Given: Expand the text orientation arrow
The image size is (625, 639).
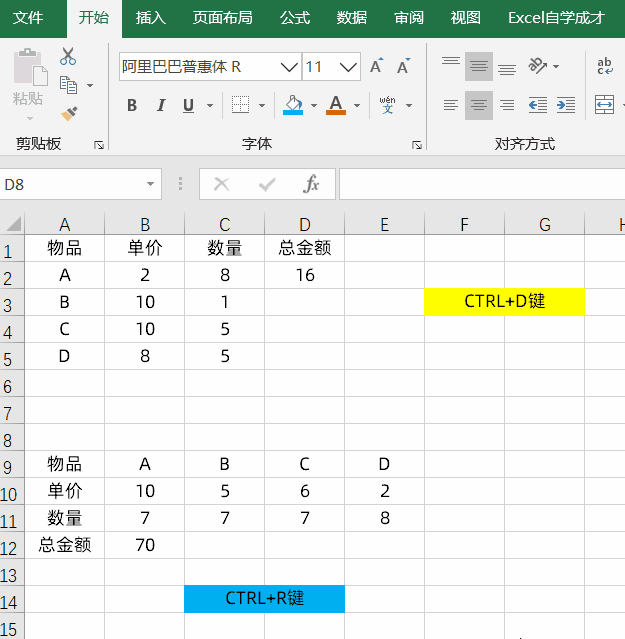Looking at the screenshot, I should point(556,66).
